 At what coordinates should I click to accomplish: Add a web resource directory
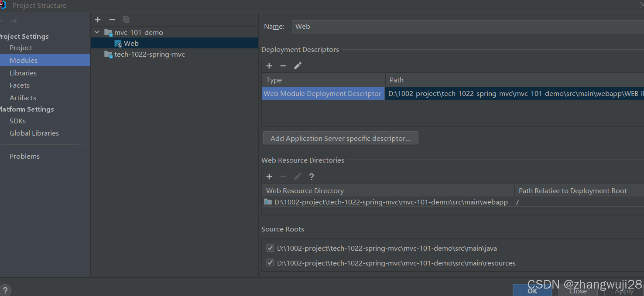(269, 177)
